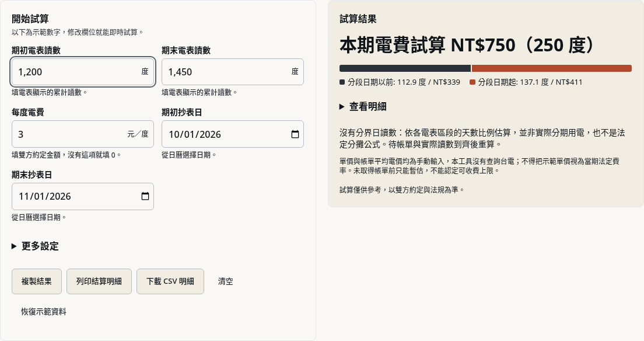Click the 開始試算 heading
This screenshot has width=644, height=341.
[30, 19]
